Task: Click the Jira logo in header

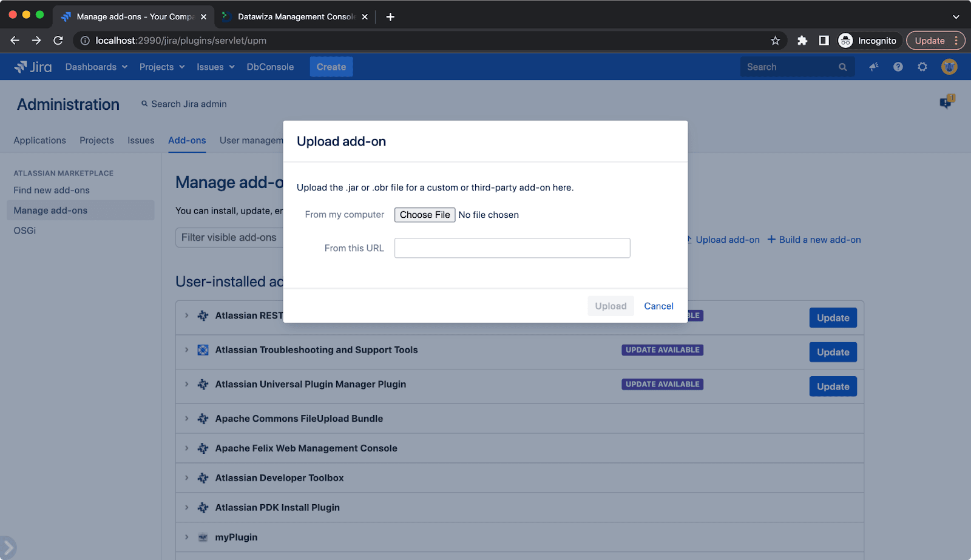Action: point(33,67)
